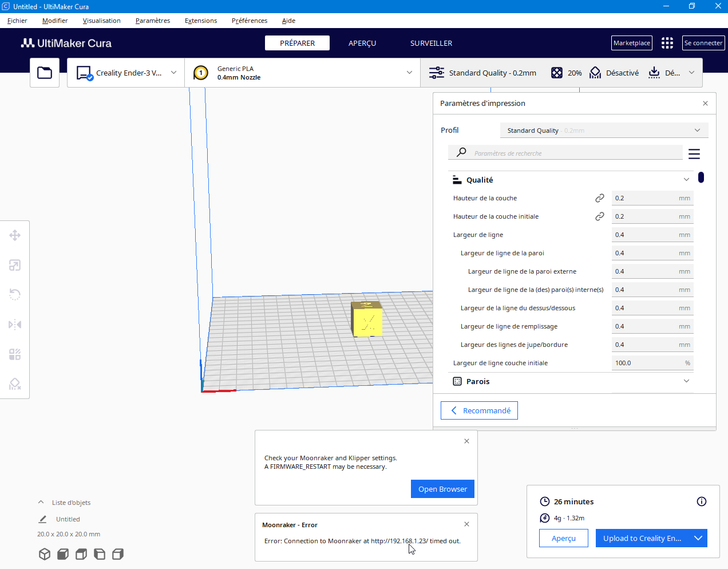Open the Marketplace

click(632, 43)
